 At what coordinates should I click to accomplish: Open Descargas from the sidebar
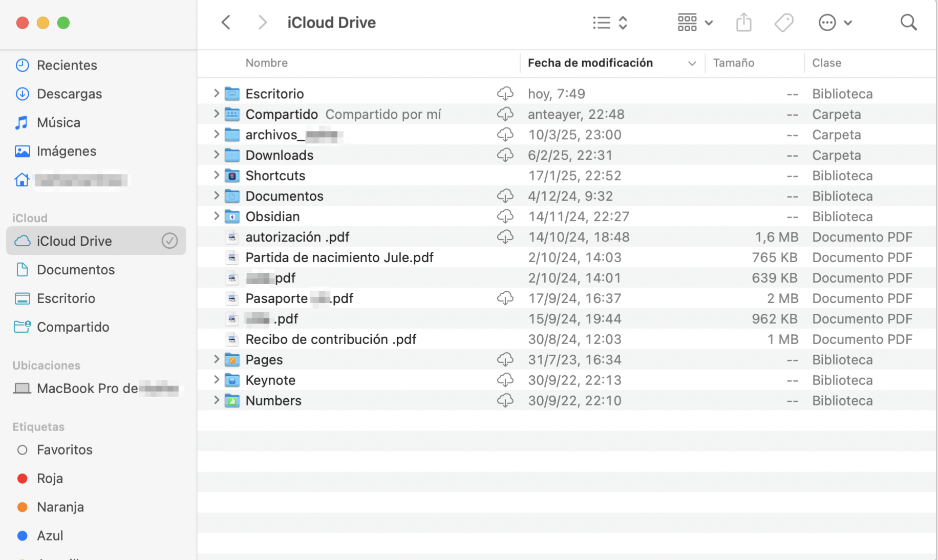click(69, 94)
